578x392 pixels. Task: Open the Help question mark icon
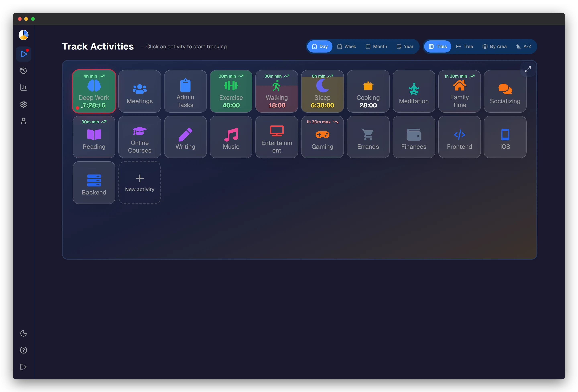click(24, 350)
